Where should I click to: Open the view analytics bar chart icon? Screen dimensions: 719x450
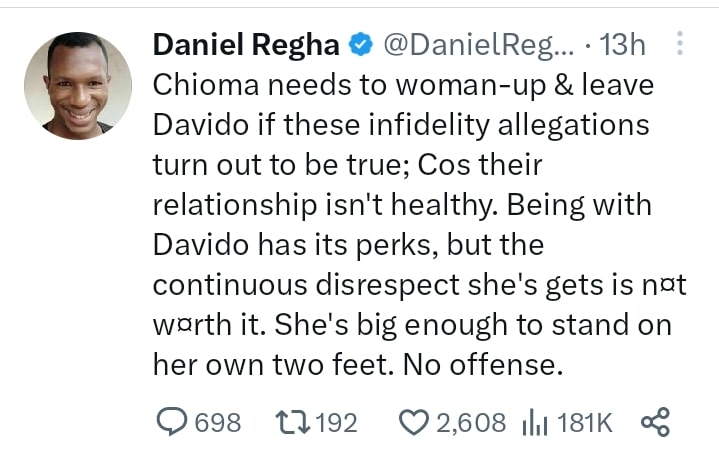point(532,423)
